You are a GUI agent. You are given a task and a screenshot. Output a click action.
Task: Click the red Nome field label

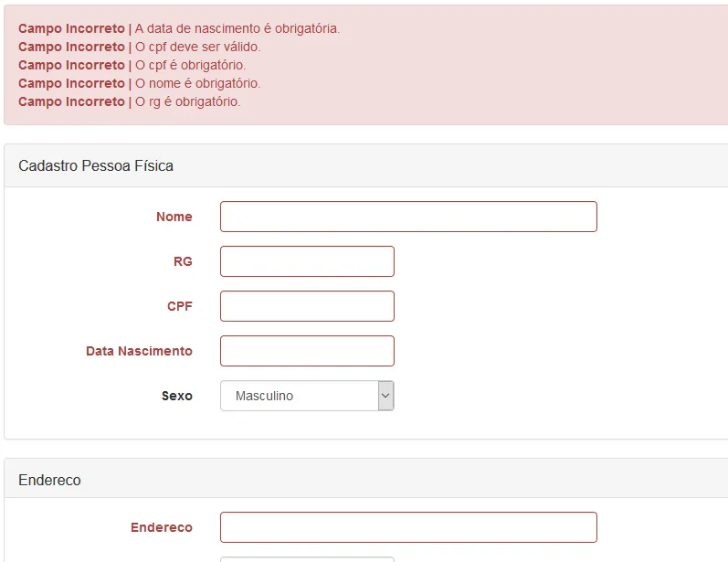point(174,217)
